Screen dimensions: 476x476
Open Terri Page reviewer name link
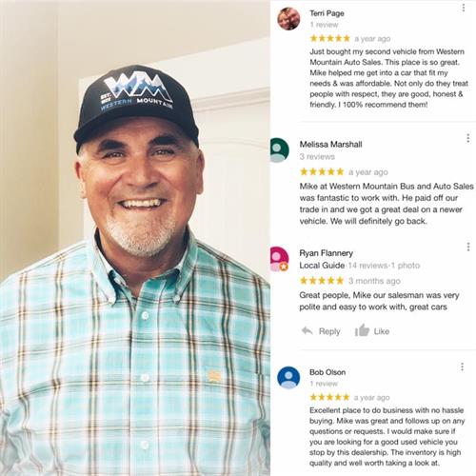pos(327,13)
